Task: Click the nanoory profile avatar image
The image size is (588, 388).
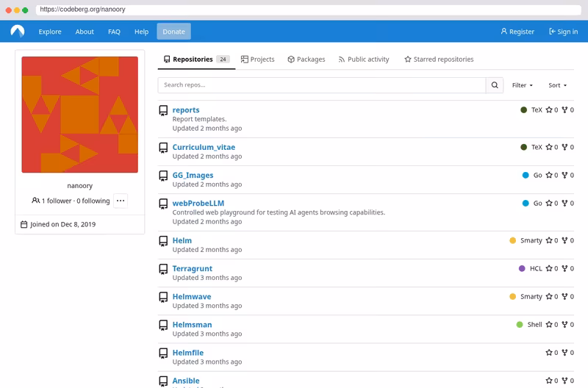Action: [x=80, y=115]
